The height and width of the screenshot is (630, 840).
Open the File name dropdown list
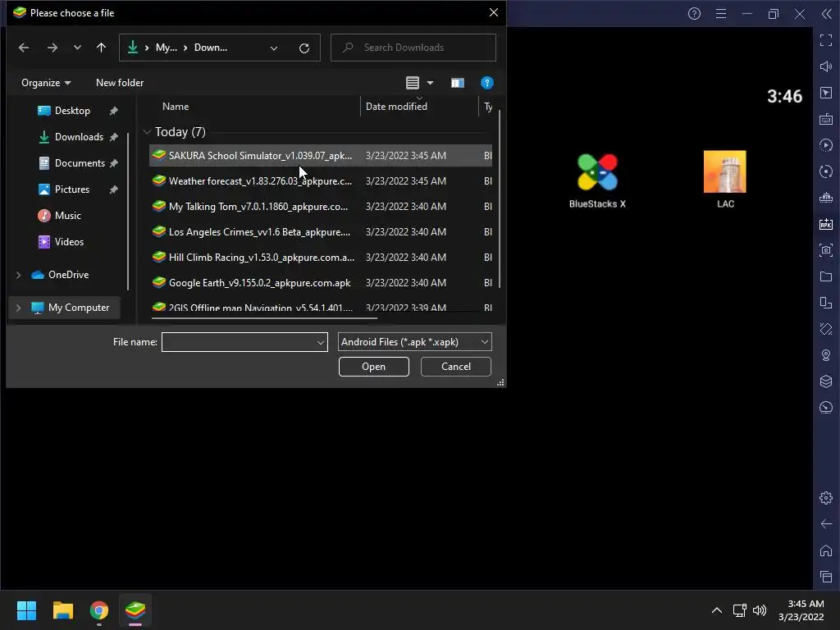coord(321,342)
